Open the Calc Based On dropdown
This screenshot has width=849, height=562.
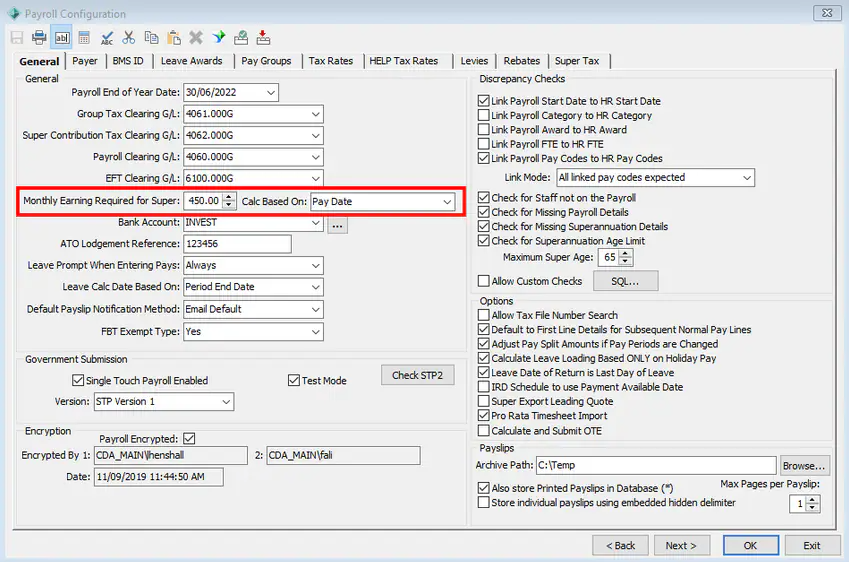[447, 201]
